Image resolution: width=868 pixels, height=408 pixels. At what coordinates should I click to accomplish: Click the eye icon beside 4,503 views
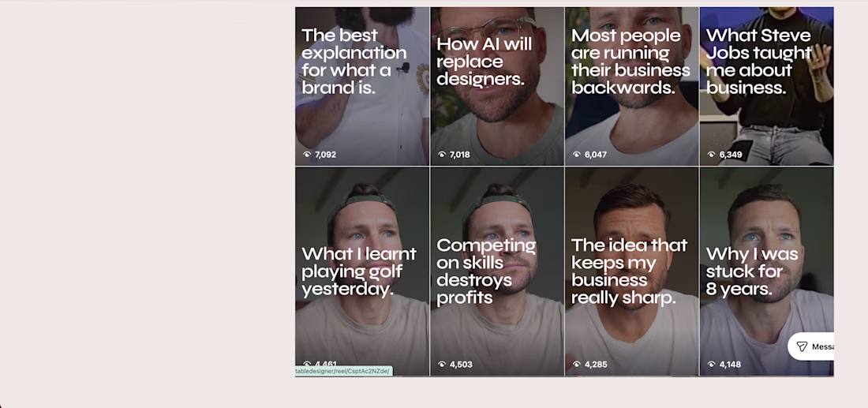442,365
